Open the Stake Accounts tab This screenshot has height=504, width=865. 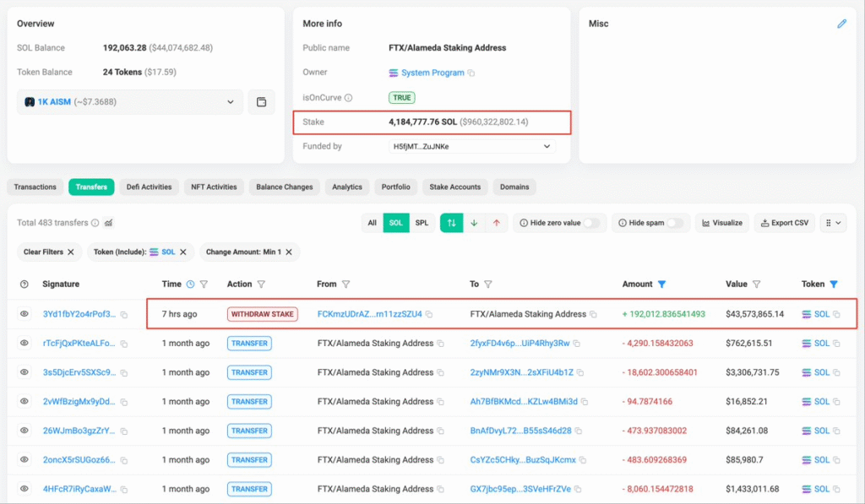pyautogui.click(x=455, y=187)
